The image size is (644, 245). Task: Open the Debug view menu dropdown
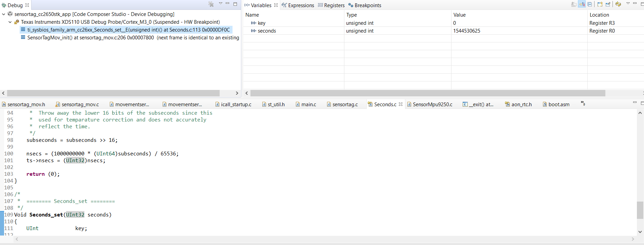point(221,3)
